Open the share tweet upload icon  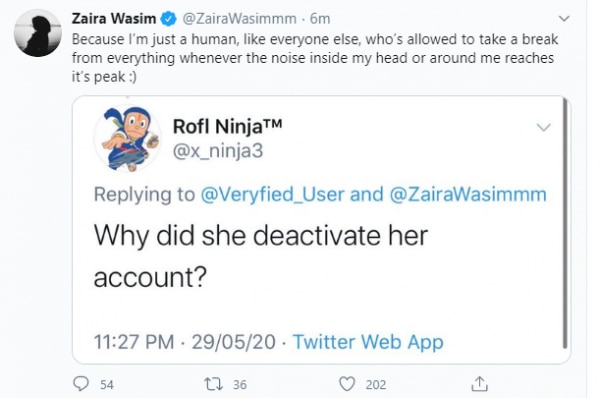click(x=479, y=384)
